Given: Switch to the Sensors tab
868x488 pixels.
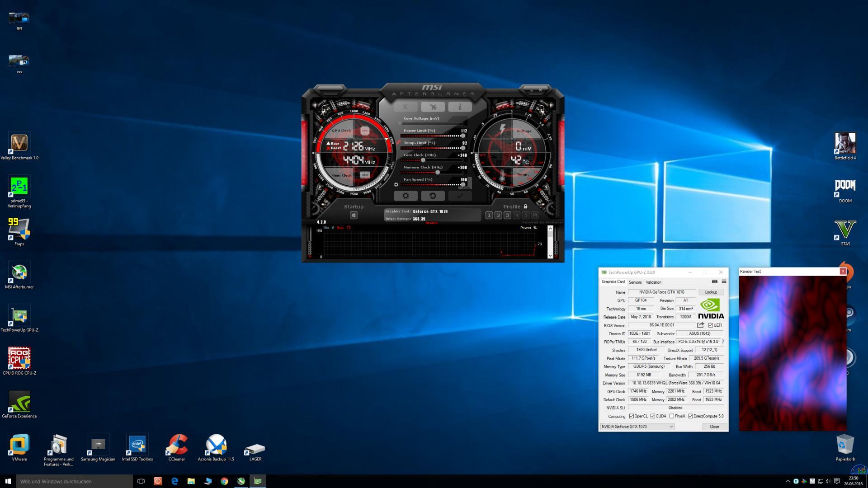Looking at the screenshot, I should (635, 282).
